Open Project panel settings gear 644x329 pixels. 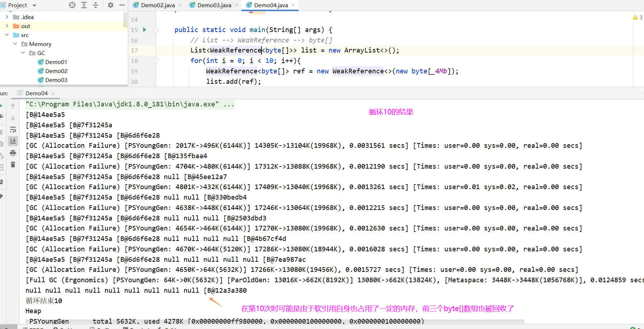coord(111,5)
